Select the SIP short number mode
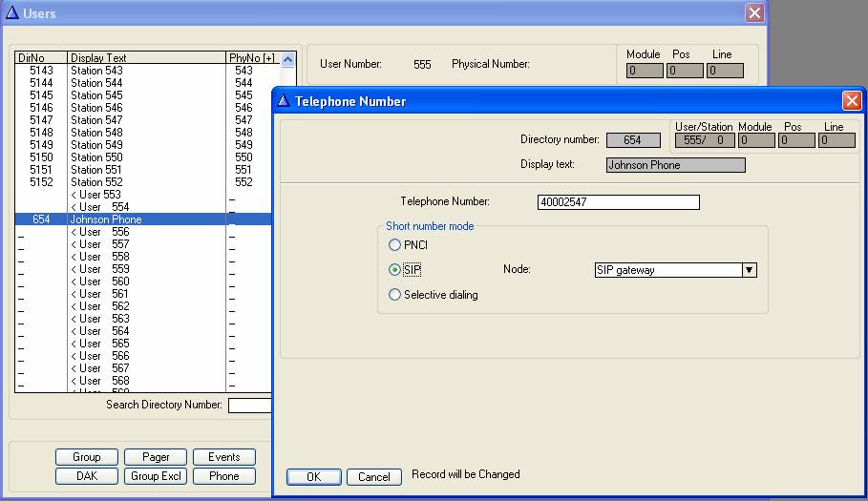 394,270
